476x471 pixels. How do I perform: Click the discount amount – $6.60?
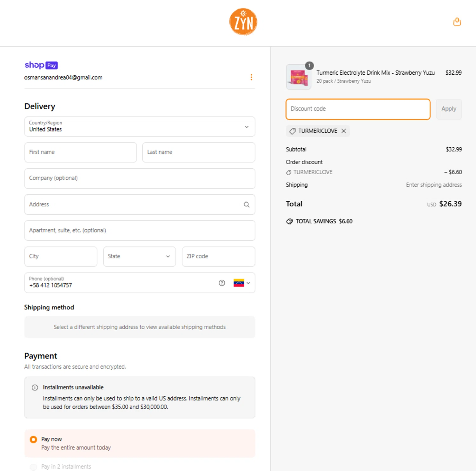(453, 172)
